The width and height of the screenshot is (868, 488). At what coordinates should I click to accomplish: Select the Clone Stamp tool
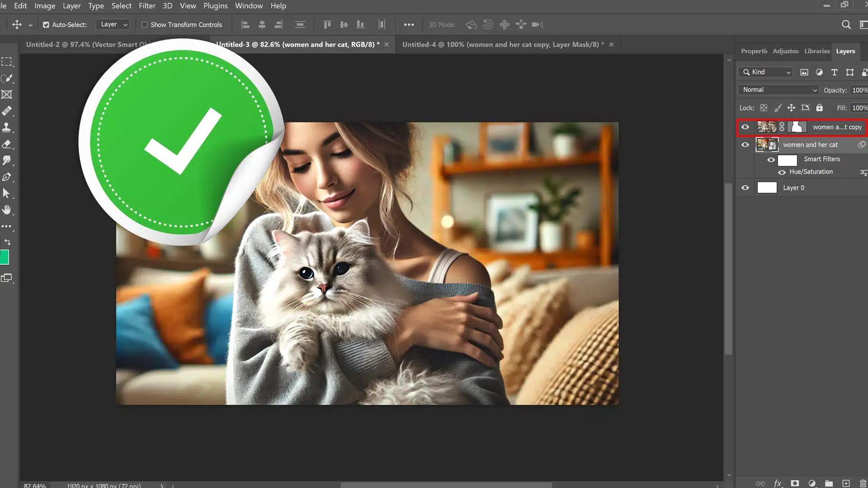click(x=7, y=127)
